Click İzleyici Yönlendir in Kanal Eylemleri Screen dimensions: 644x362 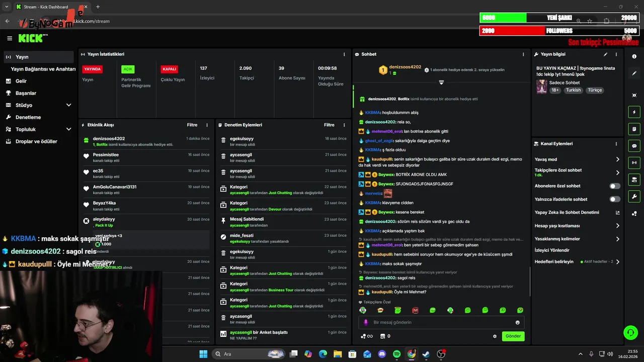pyautogui.click(x=552, y=250)
